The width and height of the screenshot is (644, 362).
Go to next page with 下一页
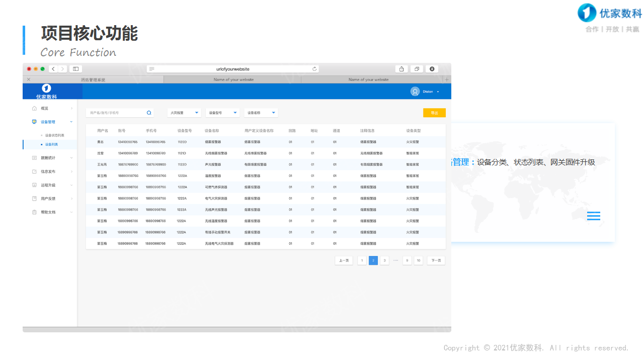click(x=436, y=260)
